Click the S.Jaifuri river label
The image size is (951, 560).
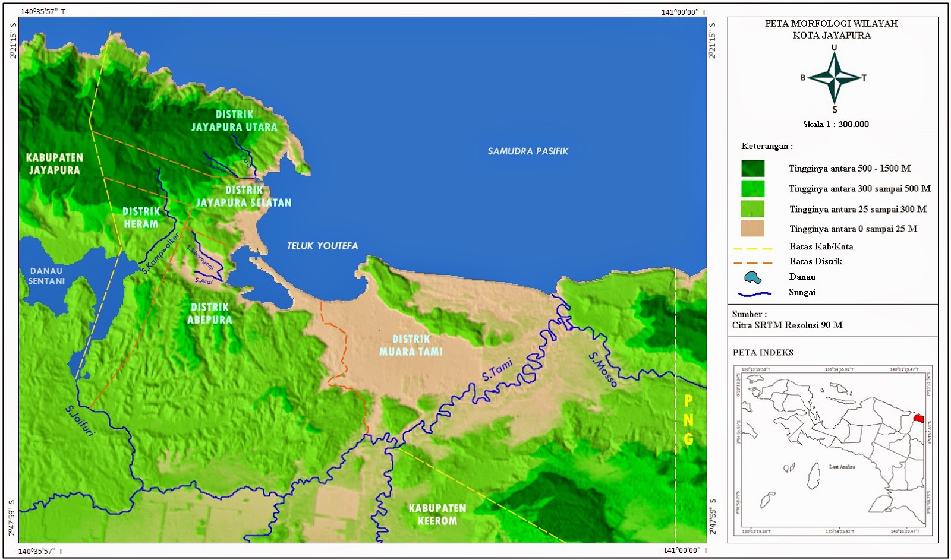coord(80,422)
